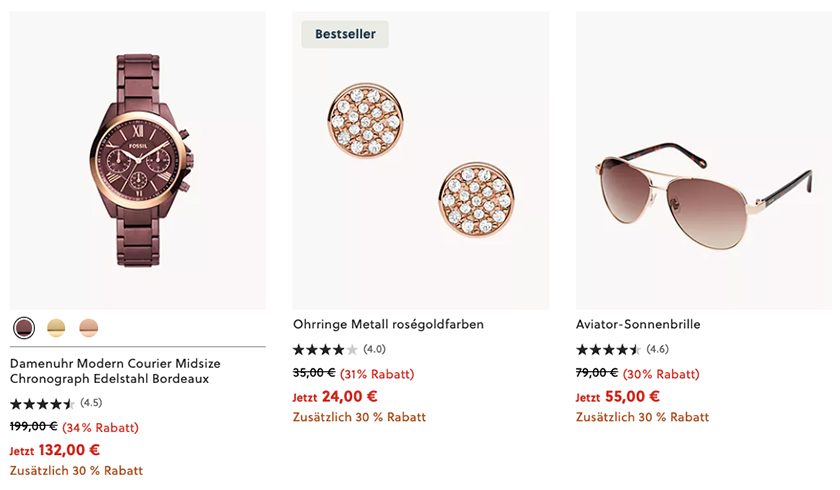Open Damenuhr Modern Courier Midsize title link
840x490 pixels.
(115, 371)
